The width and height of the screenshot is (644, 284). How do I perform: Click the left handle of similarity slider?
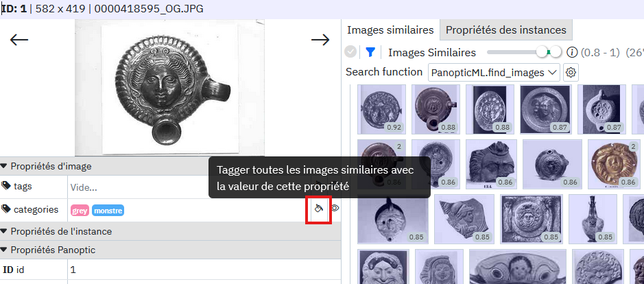(x=542, y=51)
